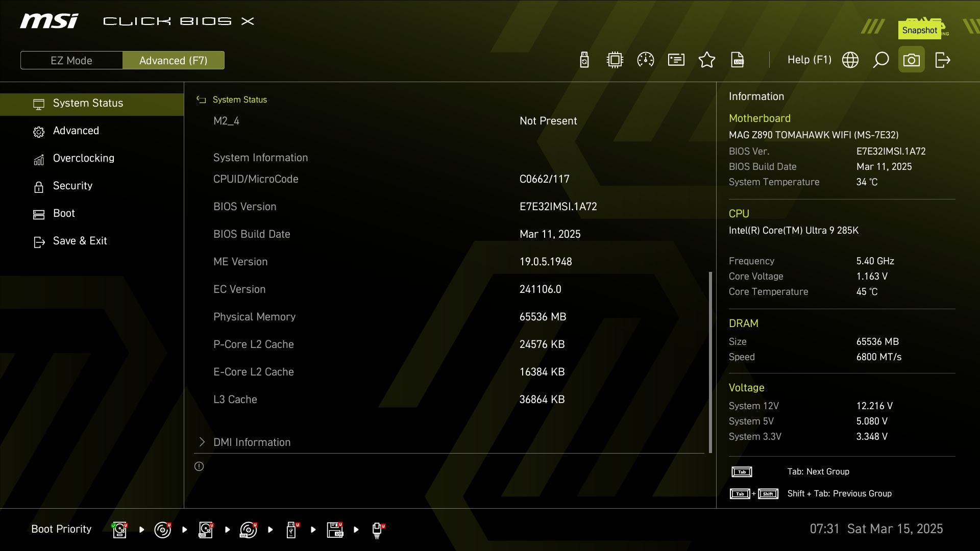Go to Save & Exit section

click(x=80, y=241)
